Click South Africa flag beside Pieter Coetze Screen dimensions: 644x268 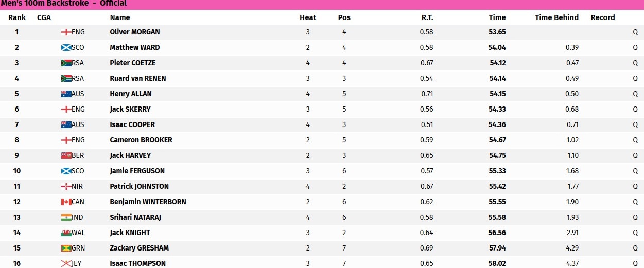(66, 63)
